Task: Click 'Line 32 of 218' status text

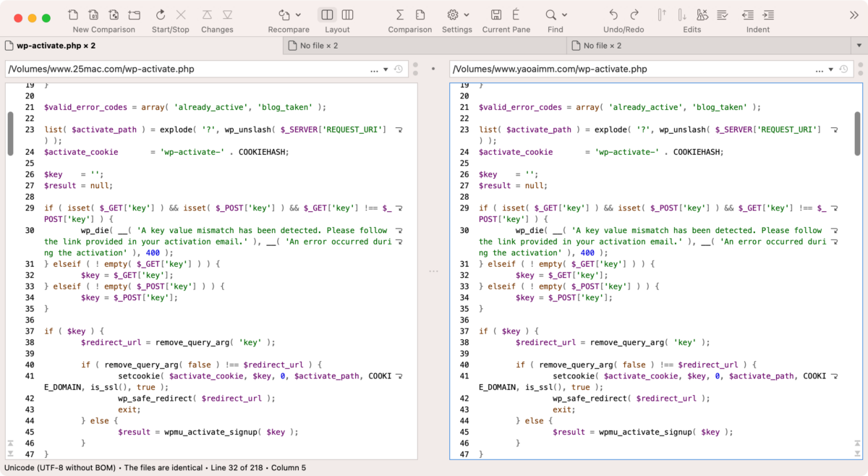Action: pyautogui.click(x=236, y=468)
